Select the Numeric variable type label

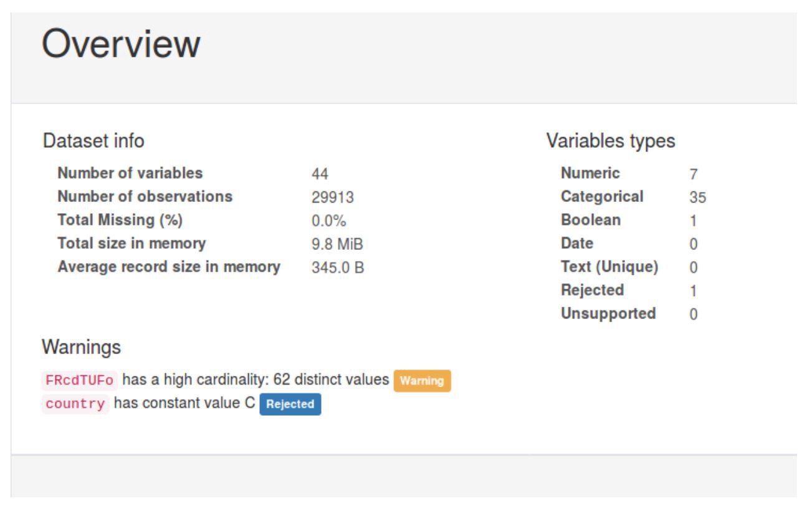[590, 173]
